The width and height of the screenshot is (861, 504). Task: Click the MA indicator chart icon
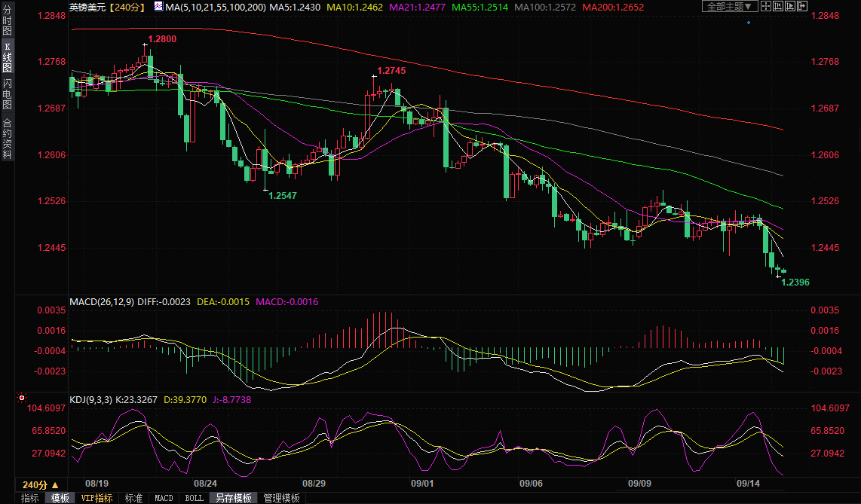(158, 6)
